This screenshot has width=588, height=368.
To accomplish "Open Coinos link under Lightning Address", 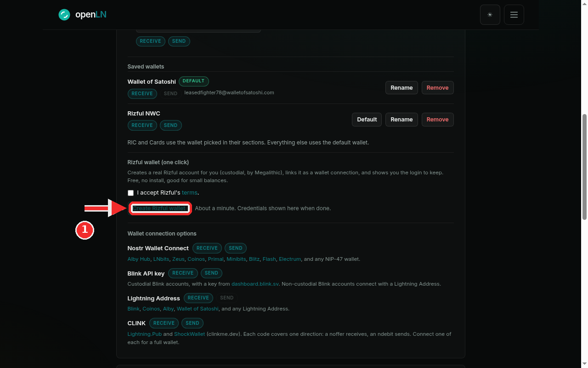I will 151,309.
